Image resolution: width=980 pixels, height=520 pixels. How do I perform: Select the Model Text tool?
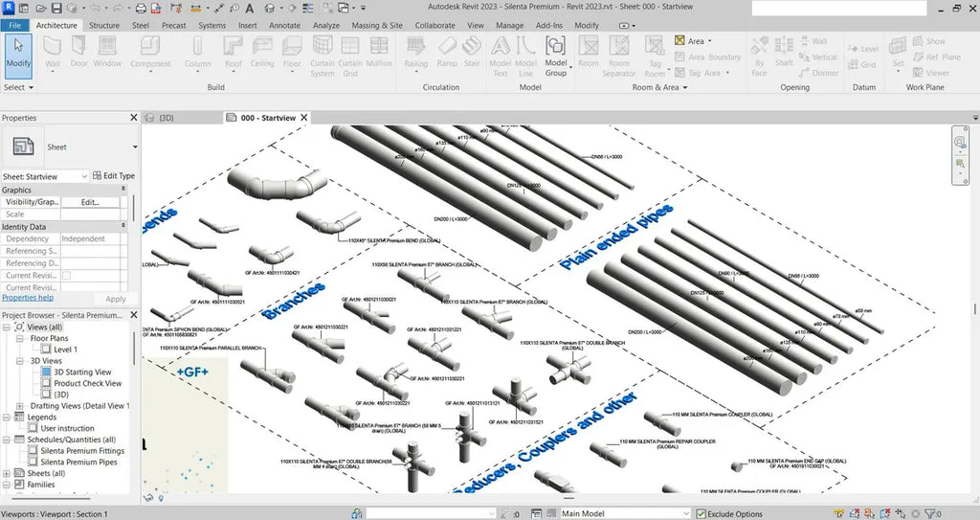pyautogui.click(x=500, y=57)
